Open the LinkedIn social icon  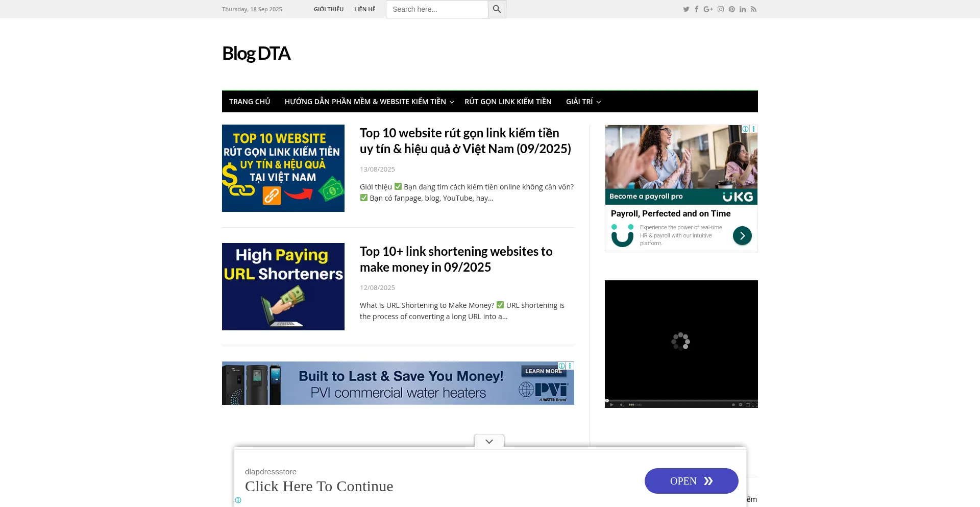click(743, 9)
